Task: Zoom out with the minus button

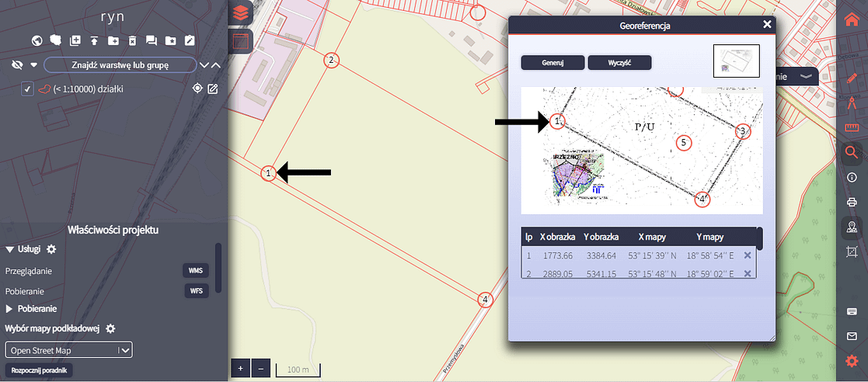Action: coord(261,367)
